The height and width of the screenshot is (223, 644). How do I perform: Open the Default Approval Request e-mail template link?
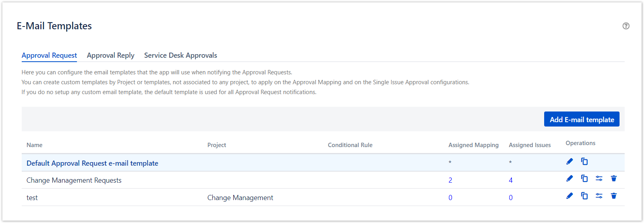(x=92, y=163)
